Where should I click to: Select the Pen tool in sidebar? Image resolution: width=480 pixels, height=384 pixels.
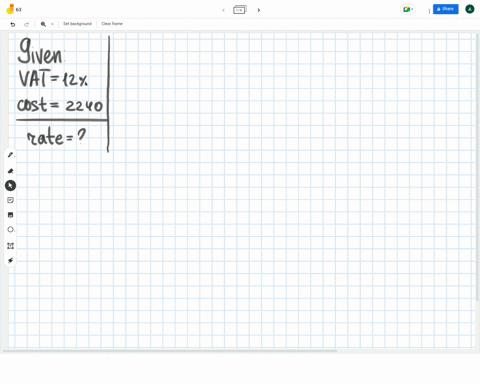pos(10,155)
